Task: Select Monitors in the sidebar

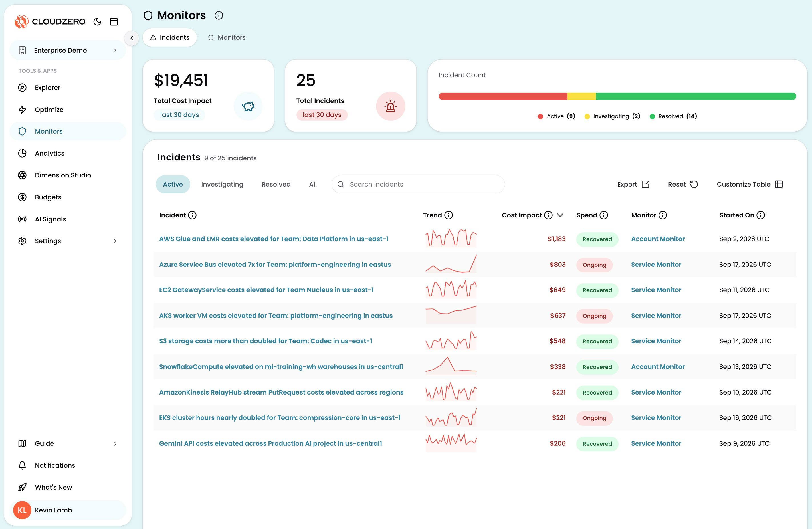Action: coord(68,132)
